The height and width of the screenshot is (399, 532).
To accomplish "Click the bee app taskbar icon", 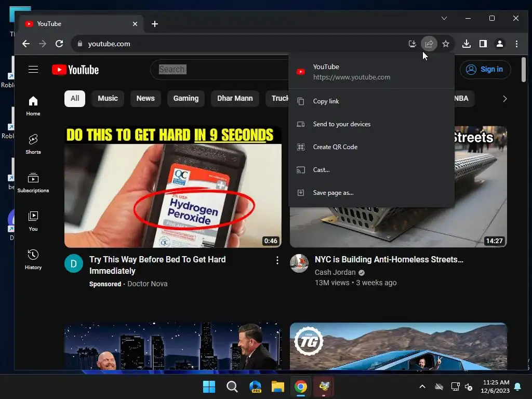I will click(x=324, y=387).
